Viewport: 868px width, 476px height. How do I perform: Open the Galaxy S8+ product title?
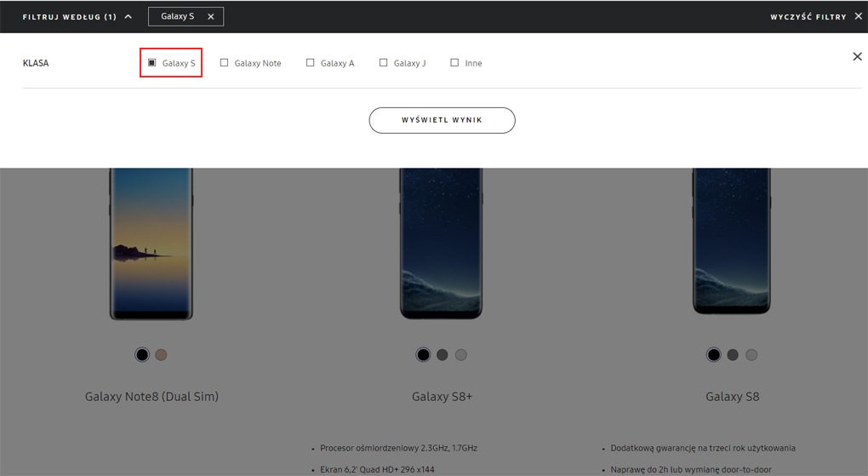pos(442,397)
